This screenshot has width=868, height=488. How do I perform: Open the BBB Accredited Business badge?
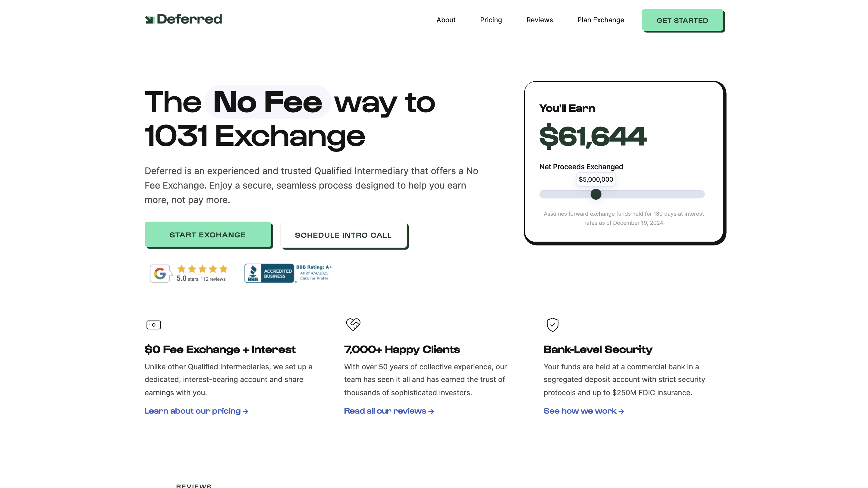[x=269, y=273]
